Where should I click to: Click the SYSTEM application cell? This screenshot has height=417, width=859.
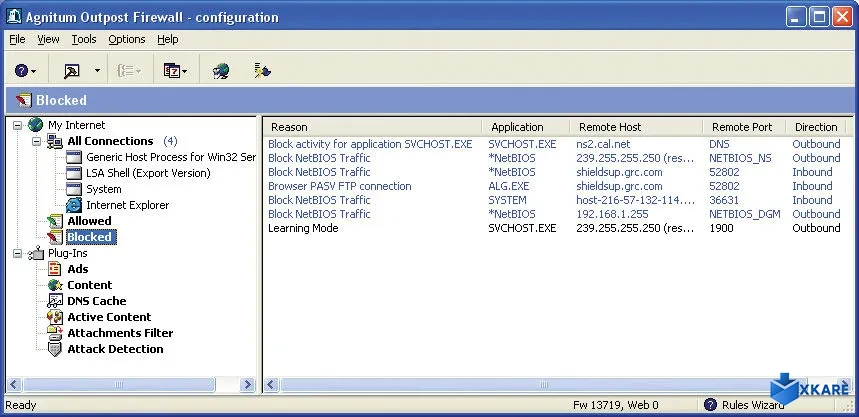click(507, 200)
